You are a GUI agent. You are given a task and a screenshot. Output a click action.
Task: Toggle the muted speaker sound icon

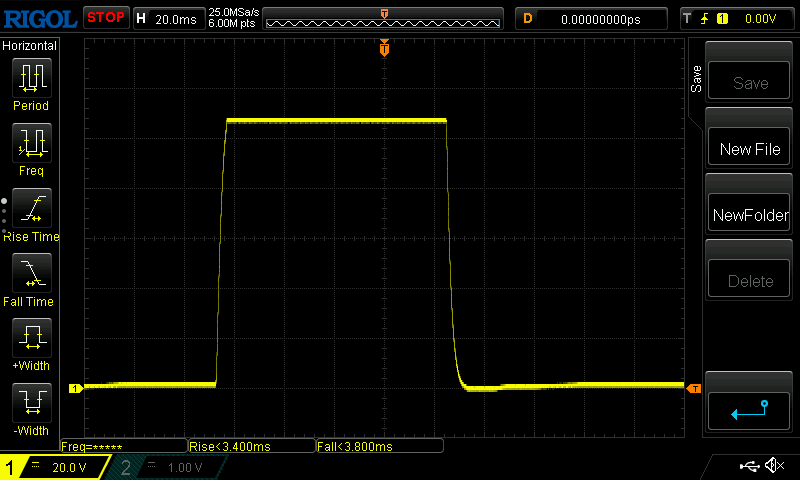(774, 465)
